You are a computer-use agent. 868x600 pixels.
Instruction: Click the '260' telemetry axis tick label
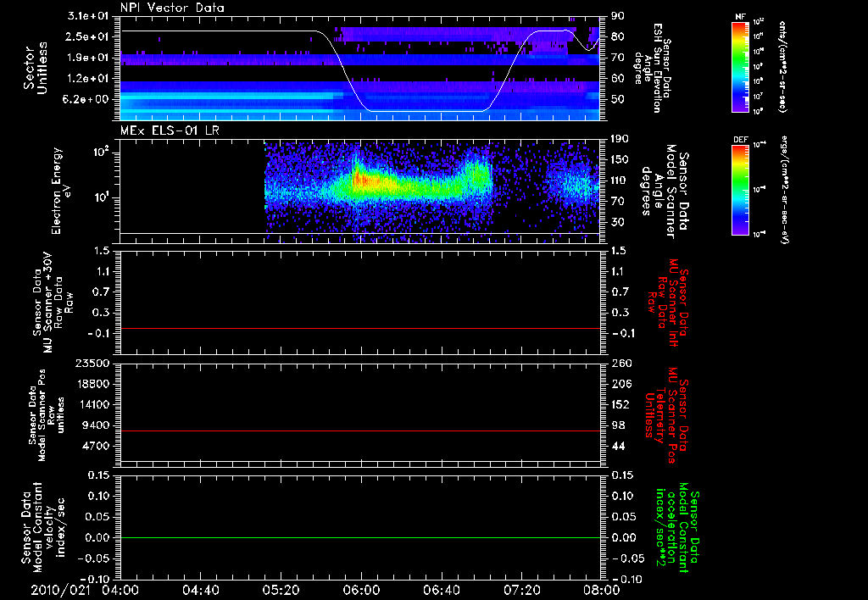[x=621, y=364]
